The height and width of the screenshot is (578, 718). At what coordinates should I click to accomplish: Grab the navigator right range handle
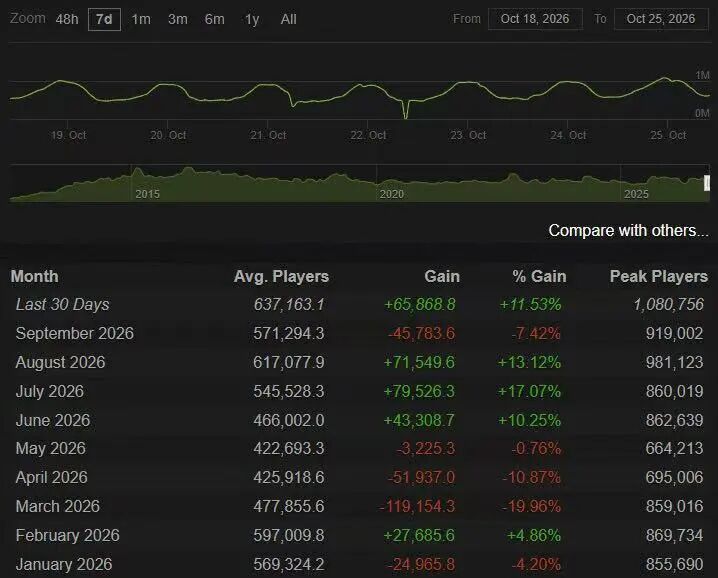pos(707,183)
